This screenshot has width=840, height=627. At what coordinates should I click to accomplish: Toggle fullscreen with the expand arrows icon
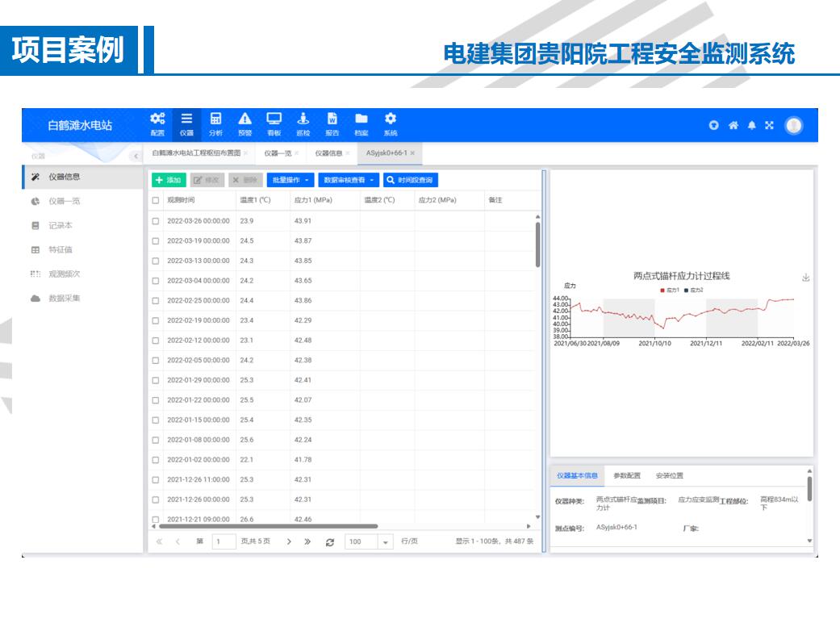(769, 125)
